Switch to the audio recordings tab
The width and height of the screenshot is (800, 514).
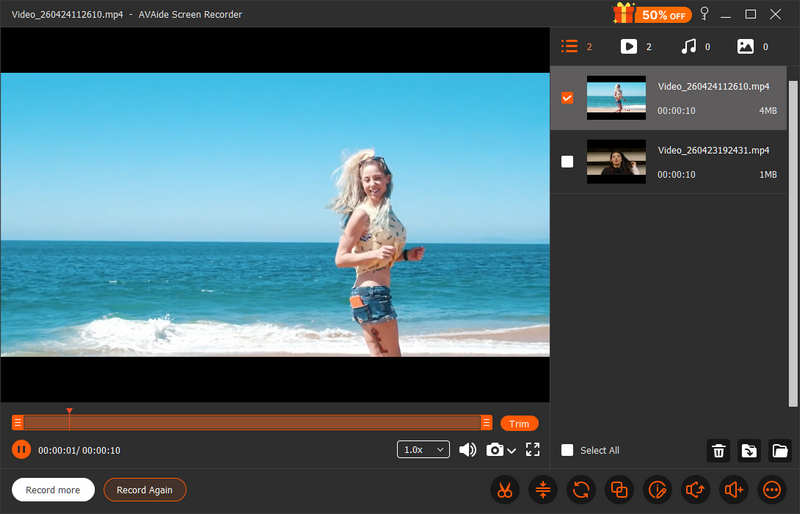pos(688,46)
